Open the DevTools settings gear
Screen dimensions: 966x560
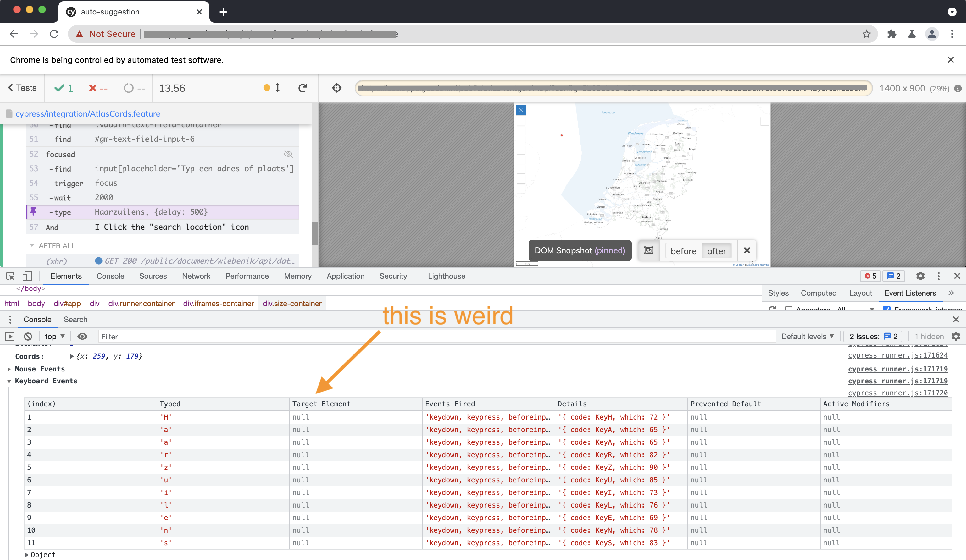pyautogui.click(x=920, y=276)
